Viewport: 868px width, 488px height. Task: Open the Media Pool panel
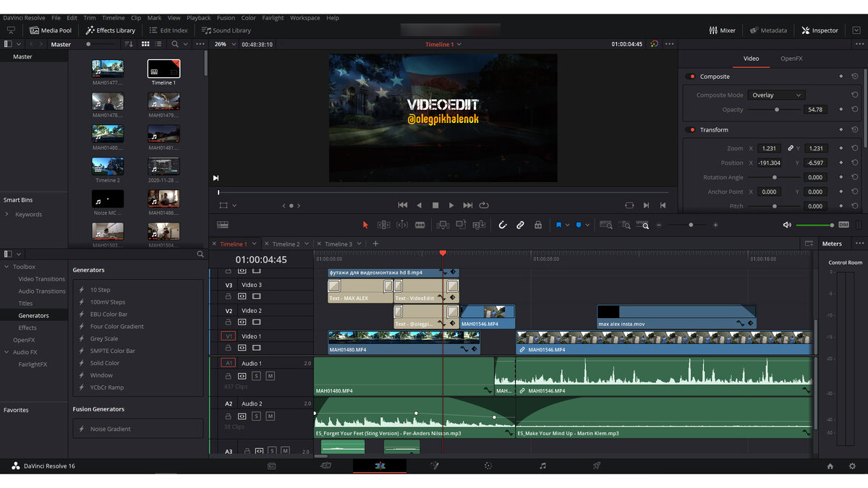[51, 30]
